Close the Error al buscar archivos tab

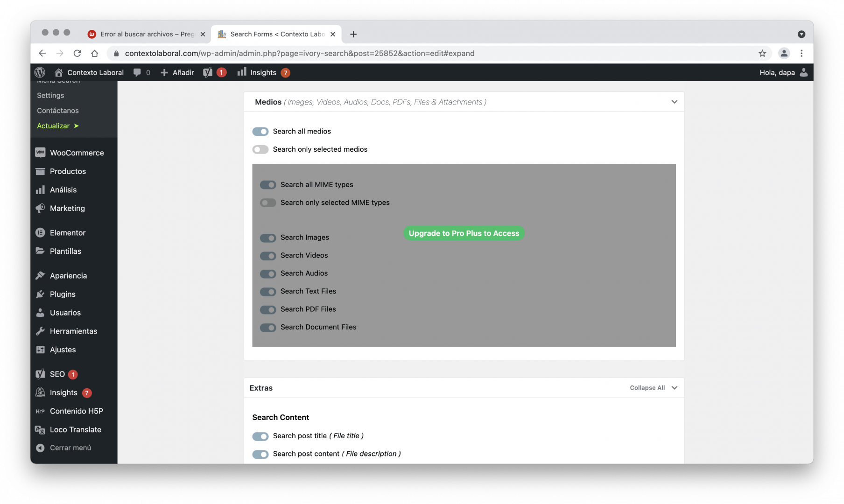[203, 34]
